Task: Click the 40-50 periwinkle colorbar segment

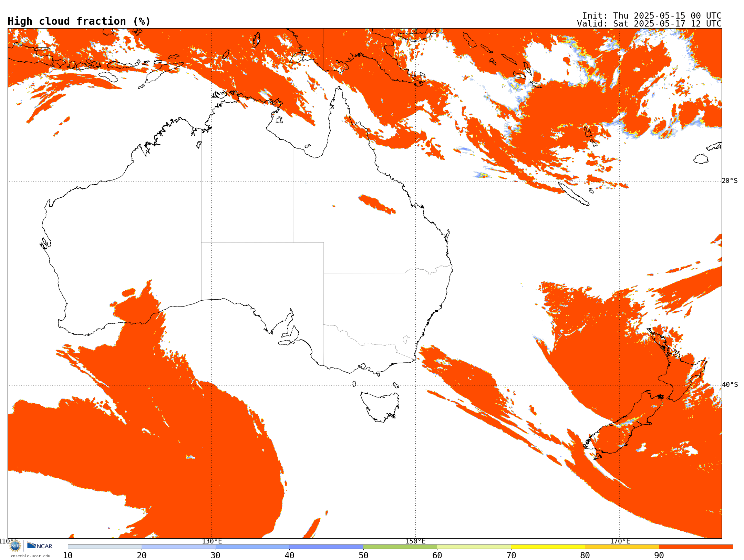Action: (326, 547)
